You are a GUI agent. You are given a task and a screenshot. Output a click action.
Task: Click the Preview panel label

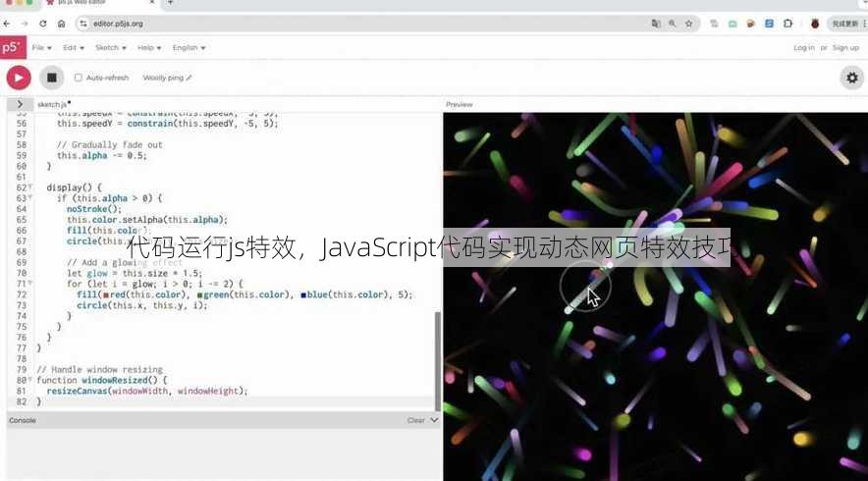tap(460, 105)
